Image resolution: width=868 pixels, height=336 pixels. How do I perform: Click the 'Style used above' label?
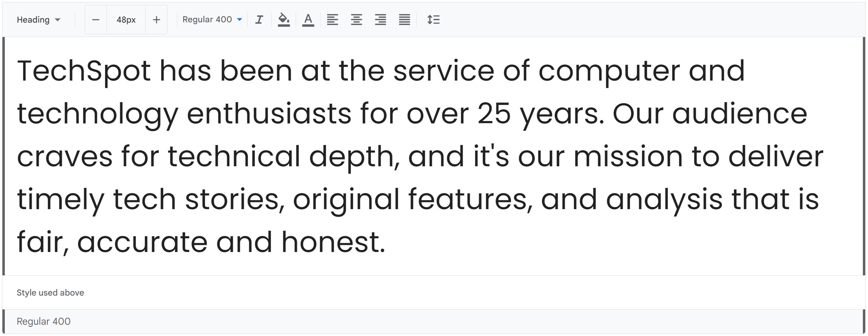[50, 292]
